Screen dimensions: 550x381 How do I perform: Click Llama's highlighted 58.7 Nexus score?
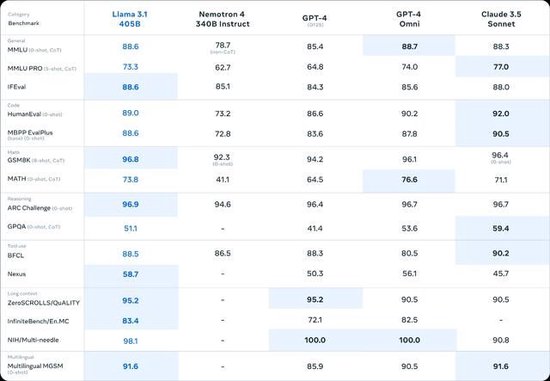[x=130, y=274]
